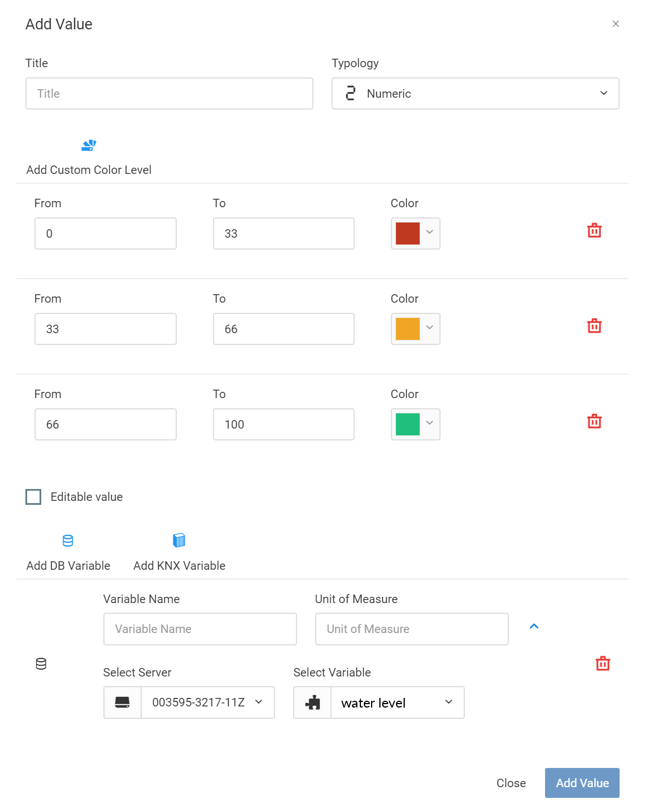Screen dimensions: 671x812
Task: Pick the red color swatch
Action: [408, 233]
